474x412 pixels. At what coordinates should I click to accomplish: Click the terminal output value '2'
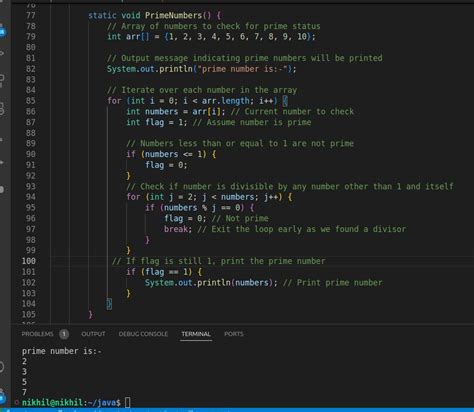click(x=24, y=361)
